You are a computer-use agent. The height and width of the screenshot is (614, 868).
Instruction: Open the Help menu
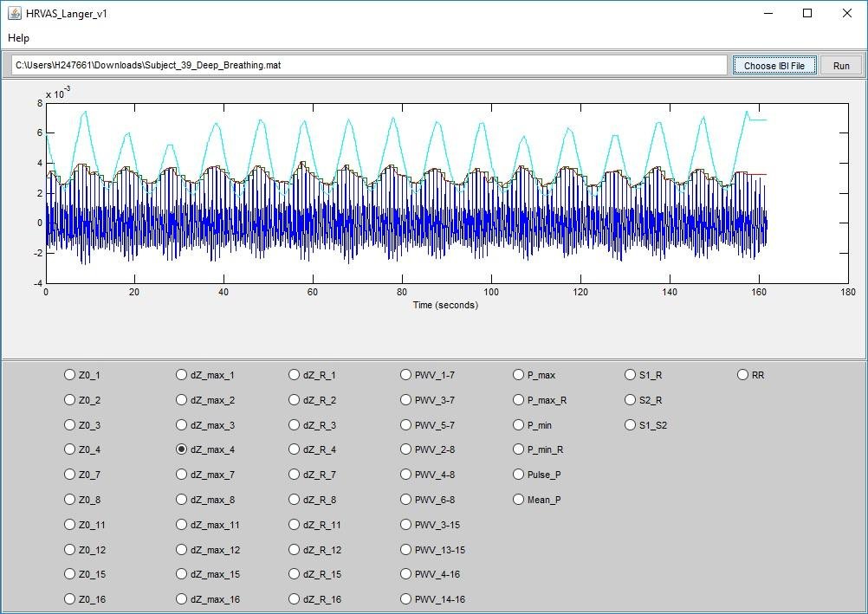coord(19,38)
